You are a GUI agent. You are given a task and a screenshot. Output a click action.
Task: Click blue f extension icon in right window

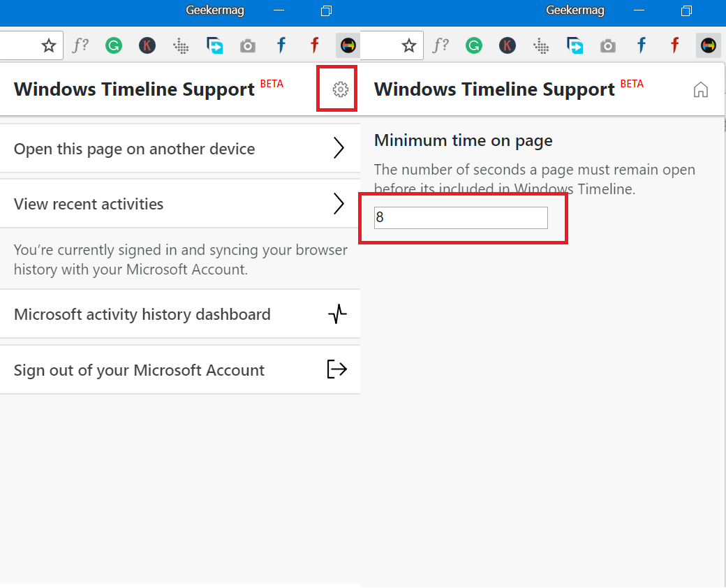(x=642, y=45)
